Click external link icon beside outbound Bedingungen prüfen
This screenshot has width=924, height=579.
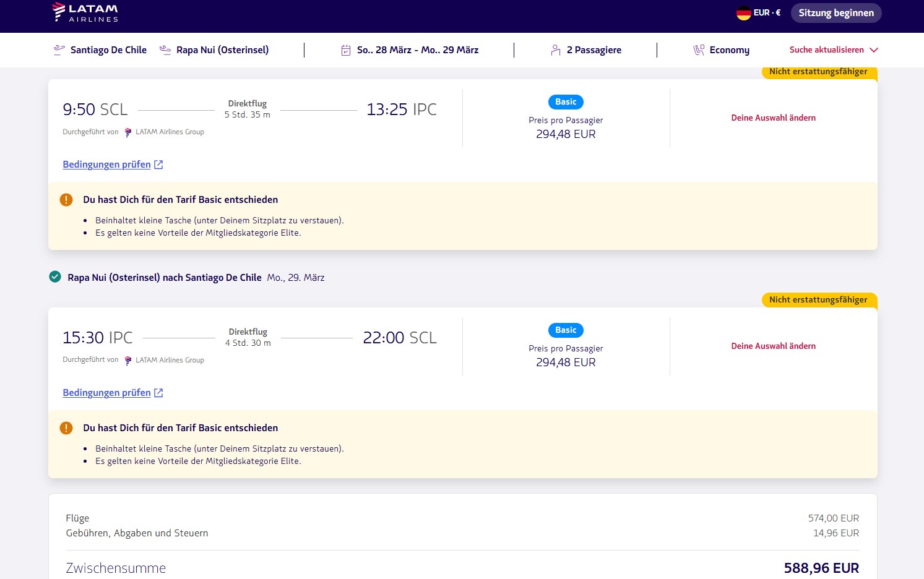click(x=158, y=165)
